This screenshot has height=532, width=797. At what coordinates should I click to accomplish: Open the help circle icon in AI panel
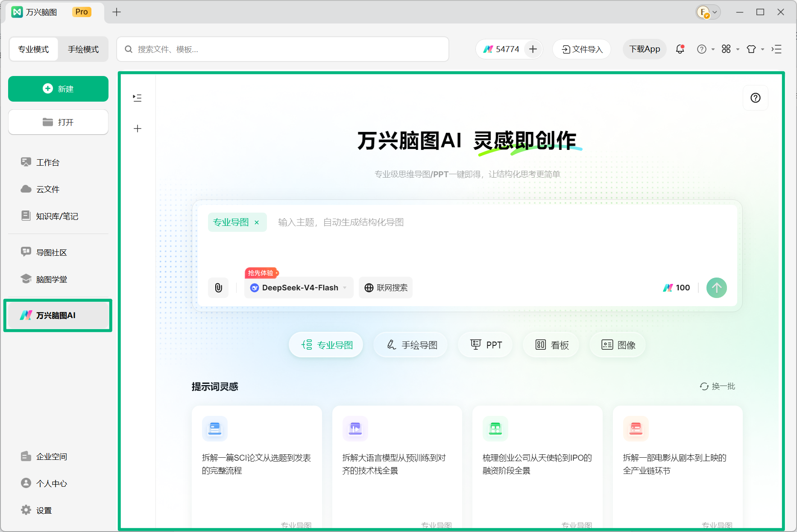click(x=756, y=98)
